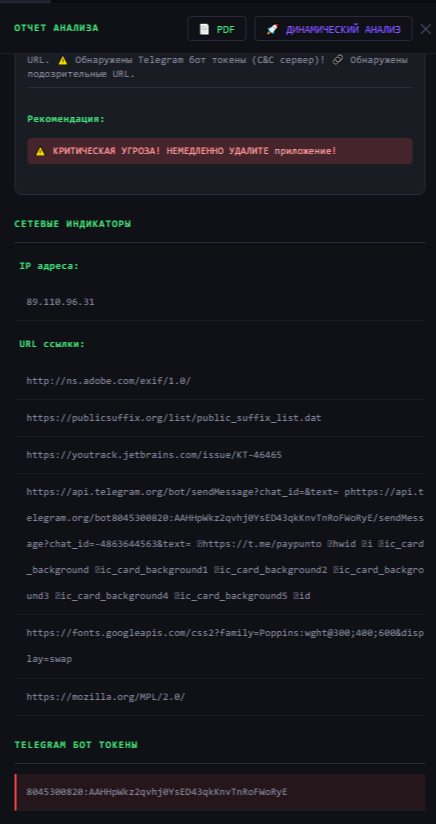Click the warning triangle in the critical threat banner

(40, 151)
